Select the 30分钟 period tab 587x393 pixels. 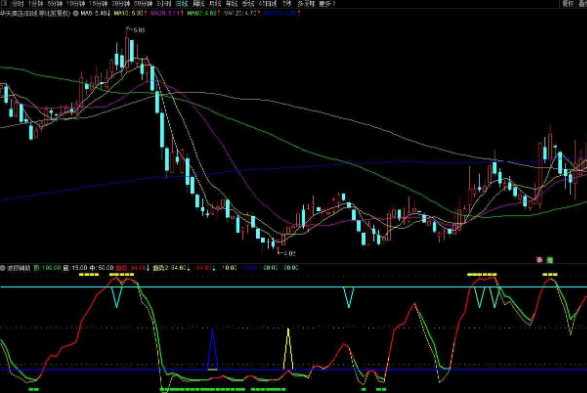pos(121,4)
